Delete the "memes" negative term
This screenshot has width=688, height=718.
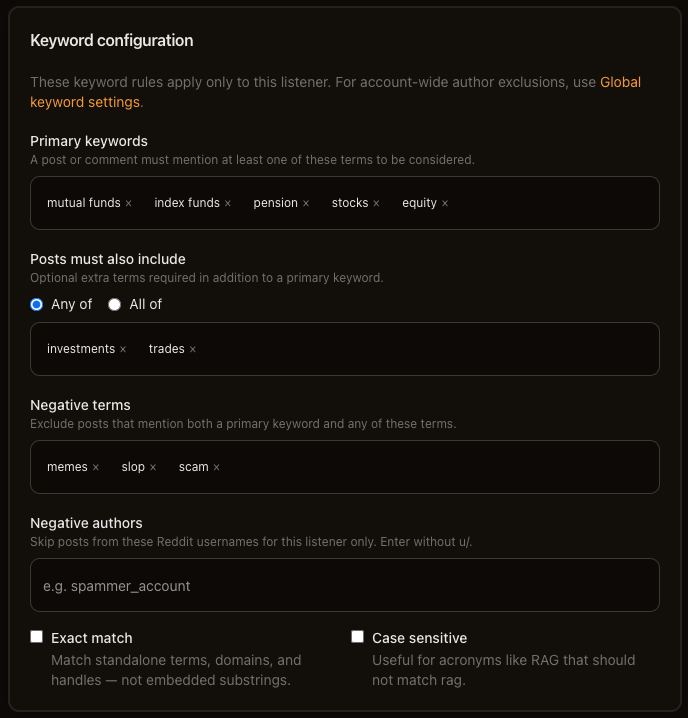[x=96, y=467]
